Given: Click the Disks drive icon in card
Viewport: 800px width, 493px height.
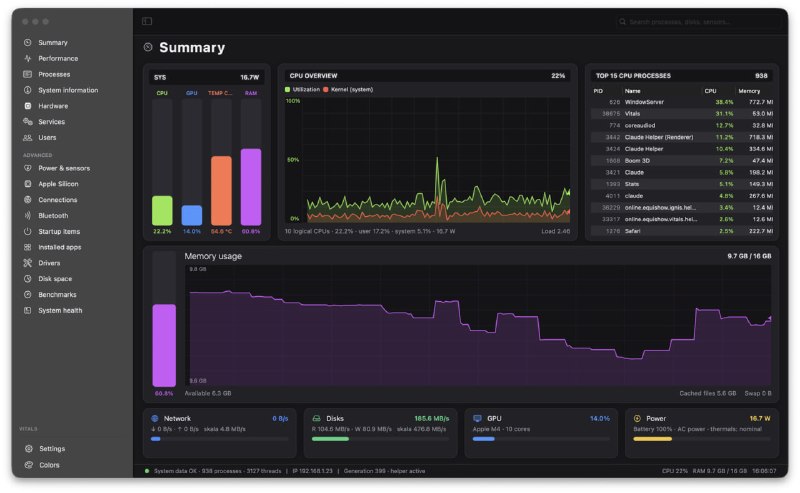Looking at the screenshot, I should coord(316,418).
